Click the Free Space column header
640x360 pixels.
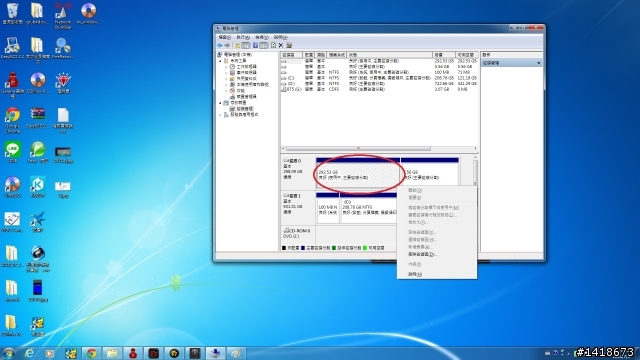point(467,55)
